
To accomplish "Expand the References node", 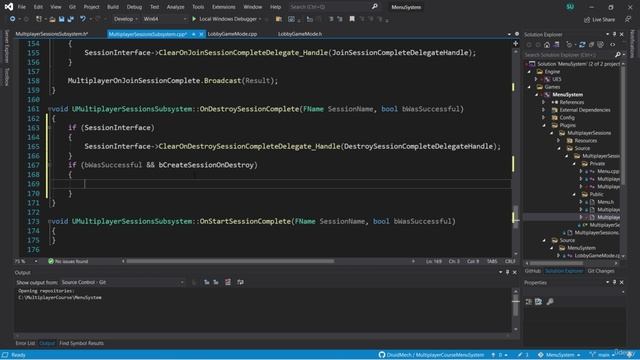I will tap(544, 102).
